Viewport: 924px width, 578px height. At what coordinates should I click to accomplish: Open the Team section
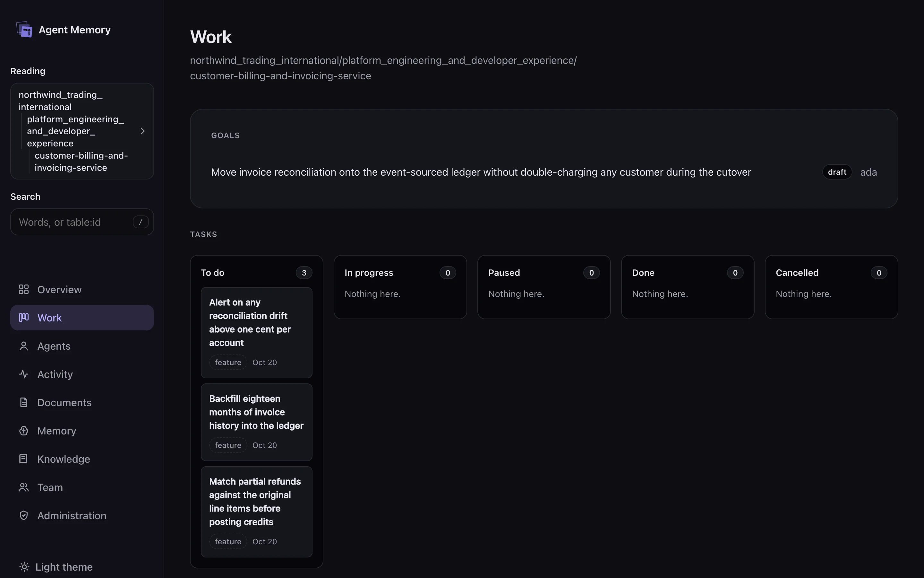point(82,487)
